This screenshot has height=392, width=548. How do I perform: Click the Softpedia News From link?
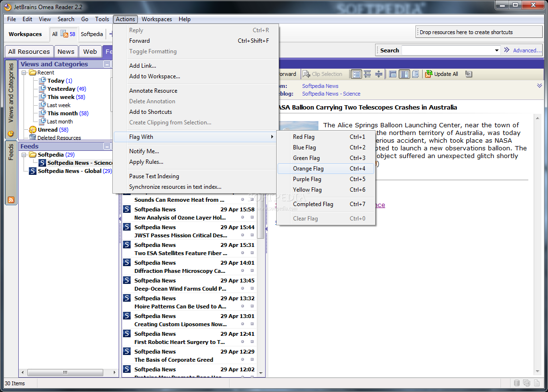(x=320, y=86)
